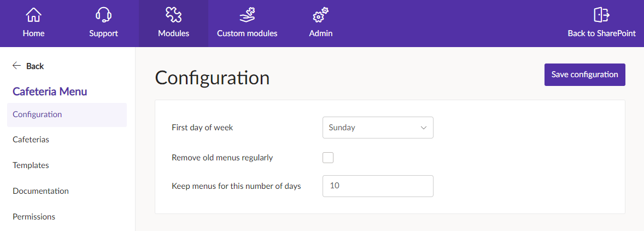Click the Cafeteria Menu heading

[x=50, y=91]
